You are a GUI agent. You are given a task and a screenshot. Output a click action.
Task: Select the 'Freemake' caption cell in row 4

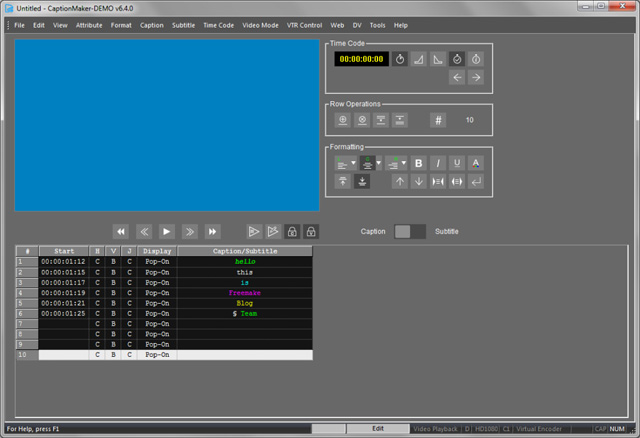(244, 293)
